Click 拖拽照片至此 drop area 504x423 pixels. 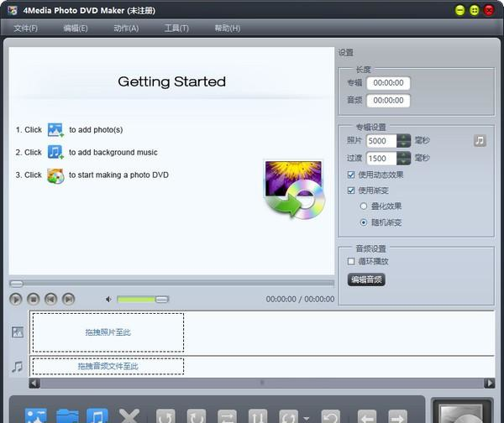tap(108, 332)
